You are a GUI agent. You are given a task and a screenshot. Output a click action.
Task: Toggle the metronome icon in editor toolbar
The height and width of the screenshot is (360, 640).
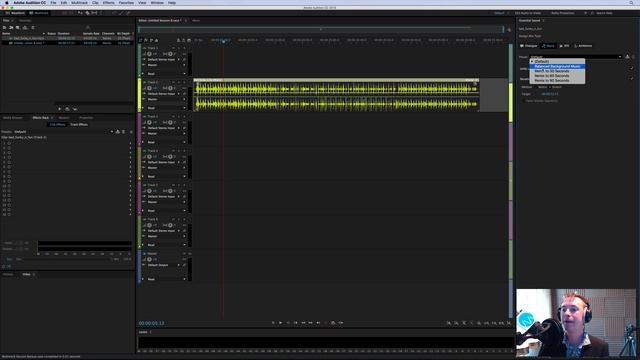click(178, 40)
